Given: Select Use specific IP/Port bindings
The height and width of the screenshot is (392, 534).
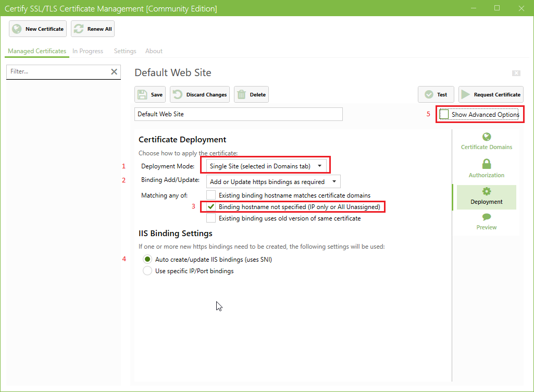Looking at the screenshot, I should click(x=147, y=271).
